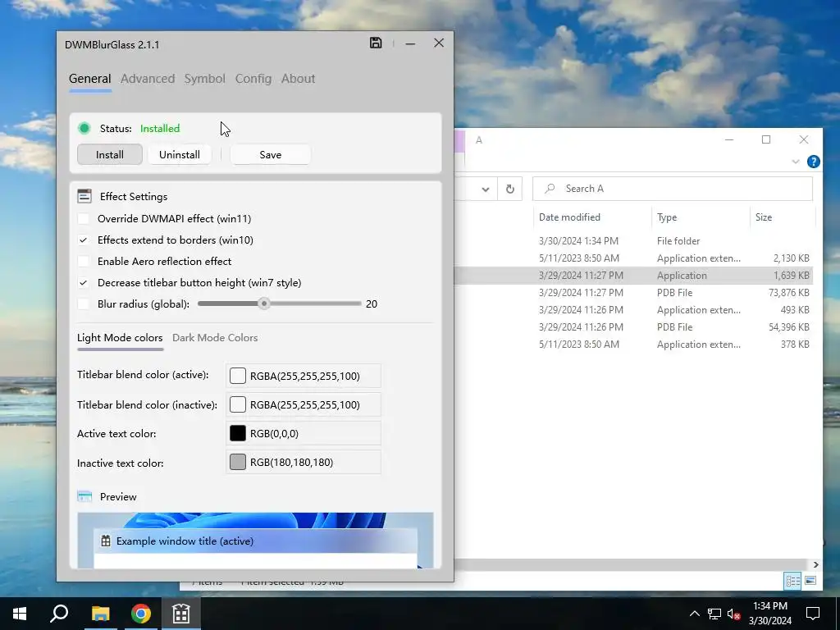The width and height of the screenshot is (840, 630).
Task: Open the black Active text color swatch
Action: pos(238,433)
